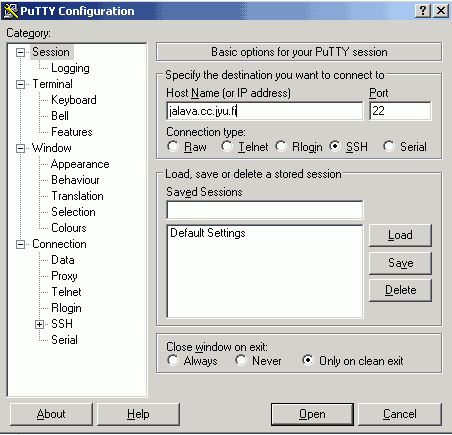Image resolution: width=452 pixels, height=435 pixels.
Task: Select the SSH connection type
Action: [x=335, y=146]
